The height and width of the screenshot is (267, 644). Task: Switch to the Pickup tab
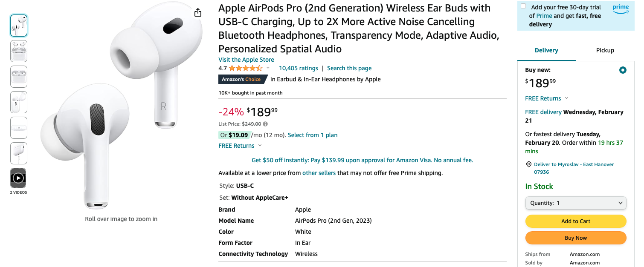pos(605,50)
